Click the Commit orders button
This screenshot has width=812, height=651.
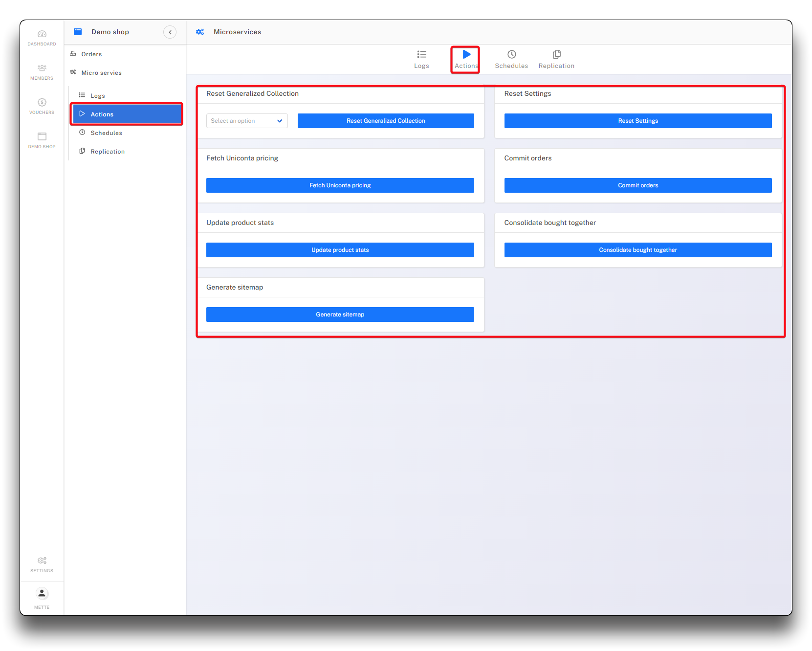tap(638, 185)
